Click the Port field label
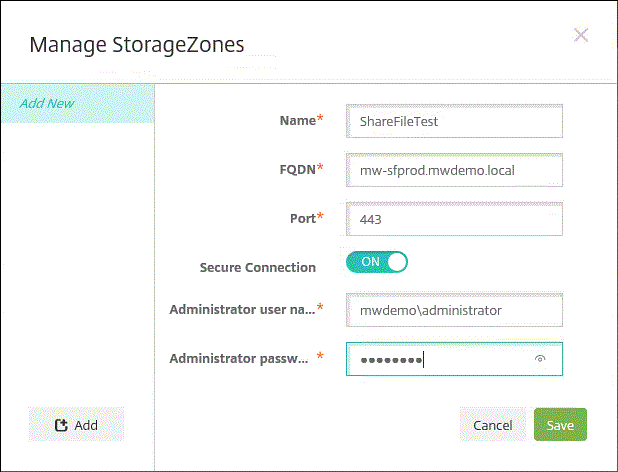The image size is (618, 472). (303, 217)
